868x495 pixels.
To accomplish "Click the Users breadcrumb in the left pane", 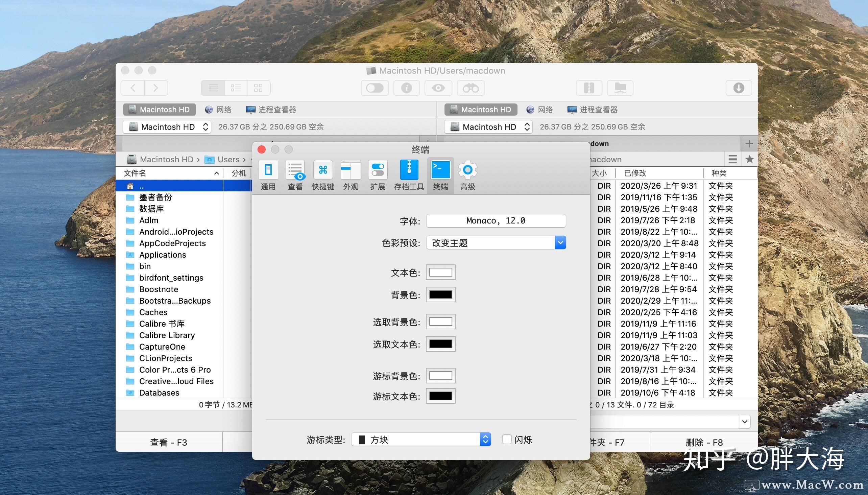I will [222, 159].
